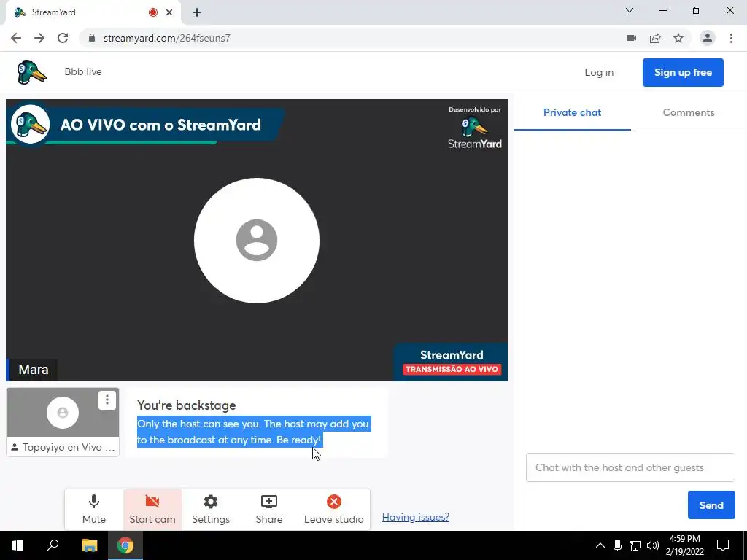Open the Log in page
The height and width of the screenshot is (560, 747).
[x=599, y=72]
